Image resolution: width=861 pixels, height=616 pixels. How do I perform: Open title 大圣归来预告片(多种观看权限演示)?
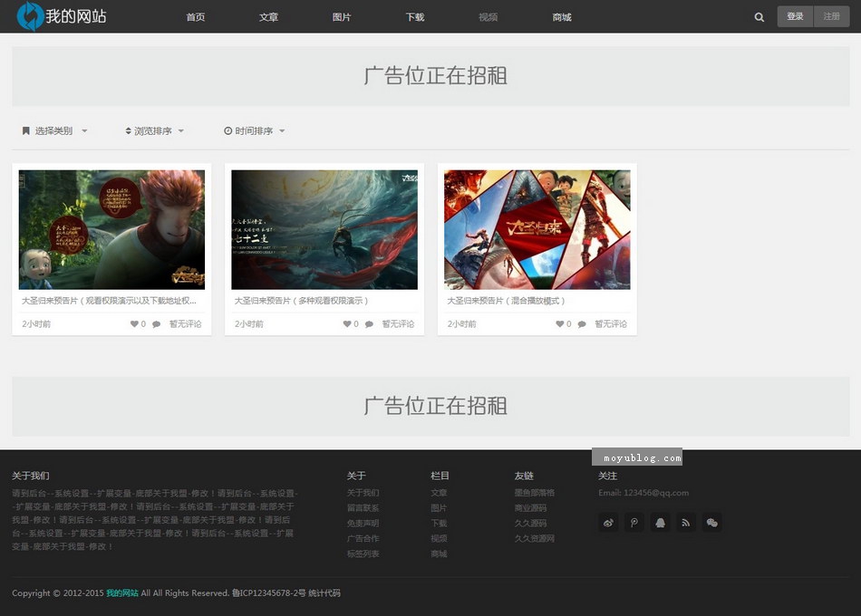(301, 301)
